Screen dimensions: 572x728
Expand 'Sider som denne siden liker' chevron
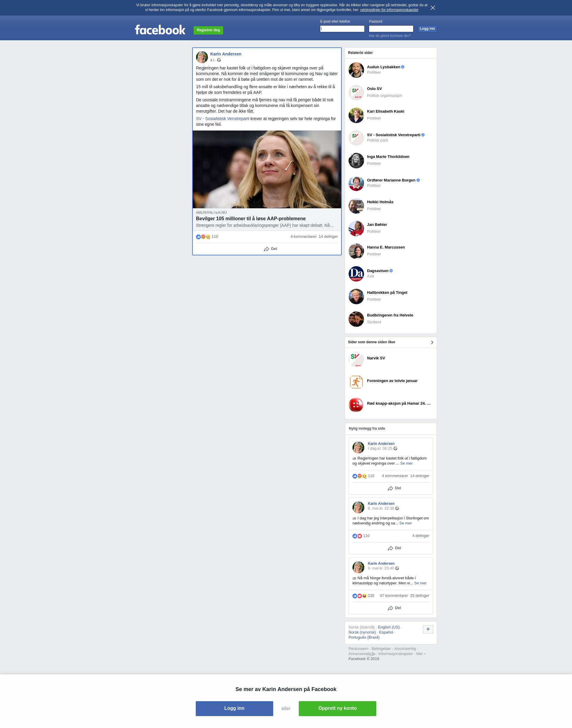pos(432,342)
